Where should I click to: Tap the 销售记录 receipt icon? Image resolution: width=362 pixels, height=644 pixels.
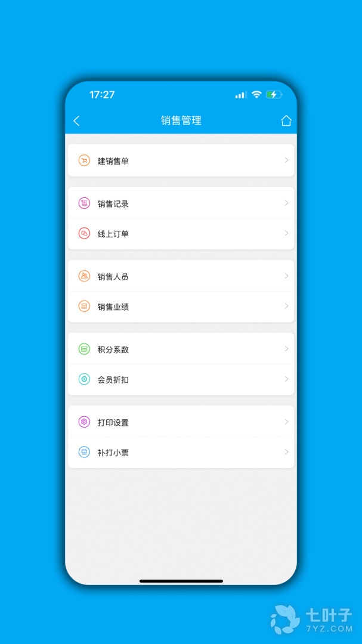84,203
